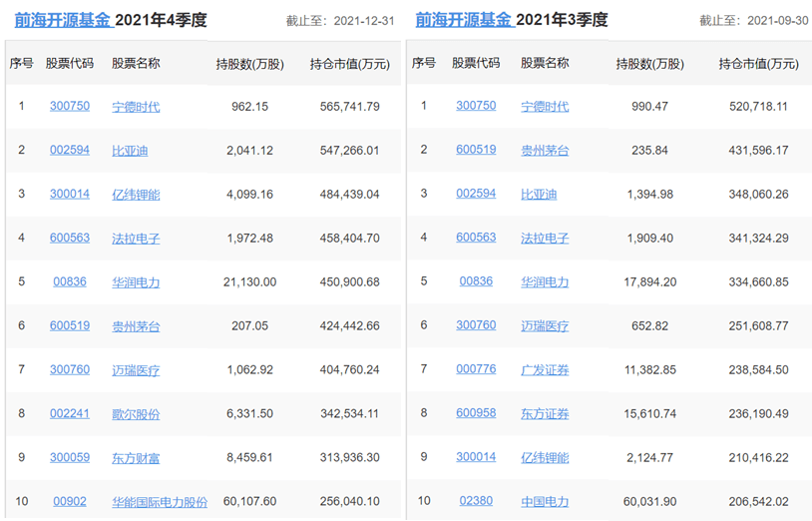The image size is (812, 521).
Task: Click stock code 00836 in 4季度 table
Action: coord(70,281)
